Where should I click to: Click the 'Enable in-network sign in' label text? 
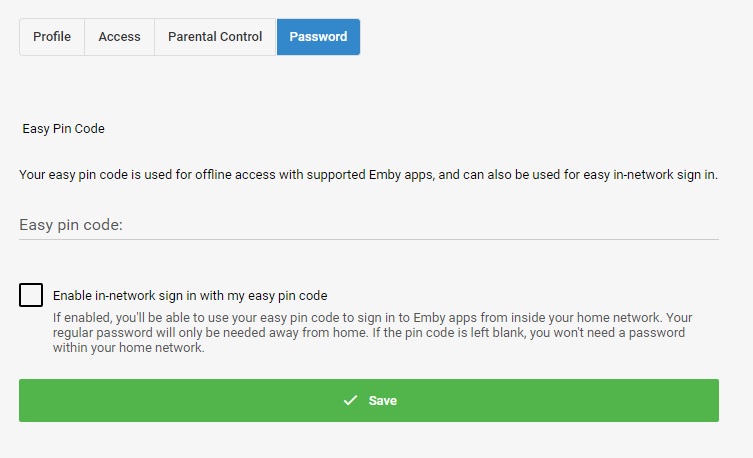pos(190,295)
